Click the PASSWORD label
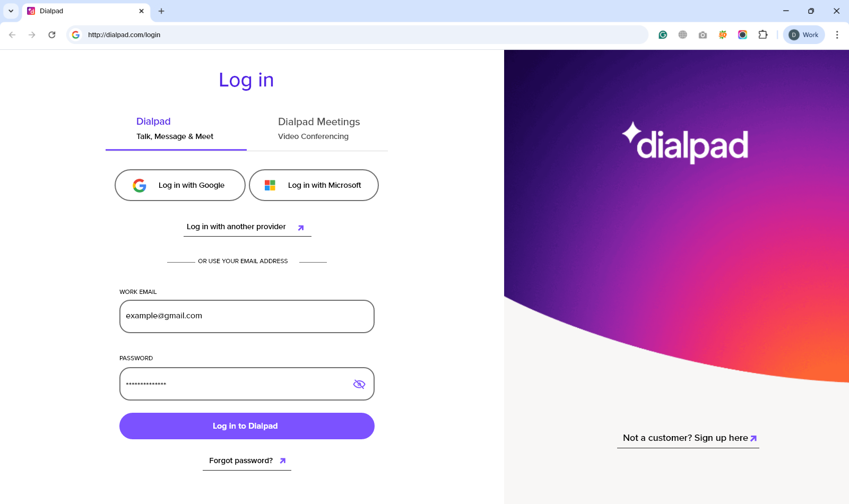 [136, 358]
